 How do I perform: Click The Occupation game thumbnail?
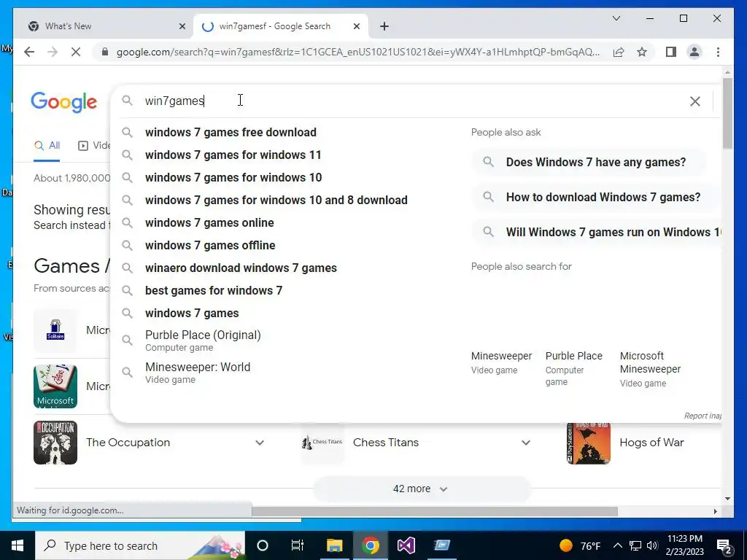55,443
